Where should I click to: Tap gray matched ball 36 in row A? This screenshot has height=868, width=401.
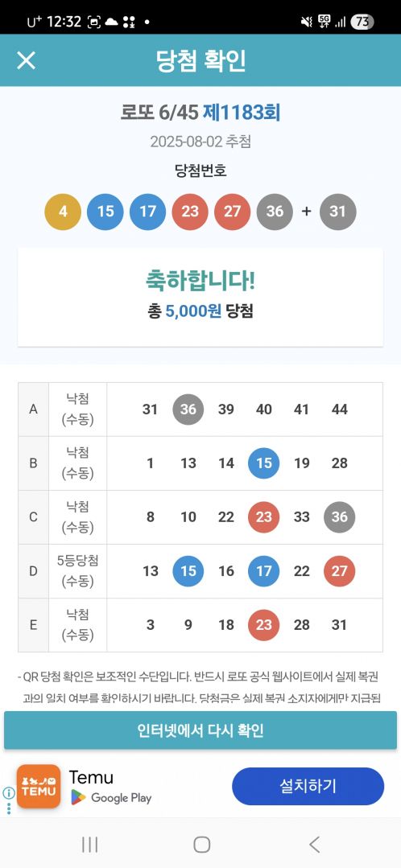pos(188,409)
